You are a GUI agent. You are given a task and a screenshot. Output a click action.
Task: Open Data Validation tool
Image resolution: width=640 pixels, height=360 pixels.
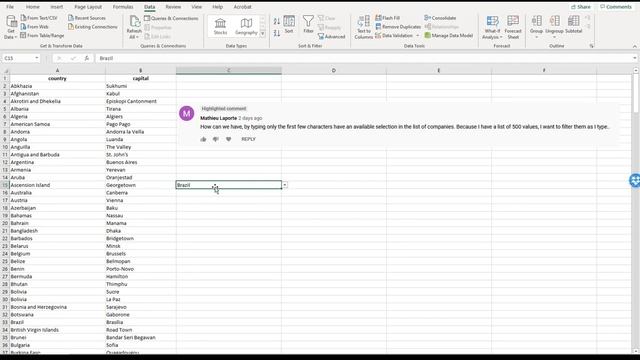394,36
